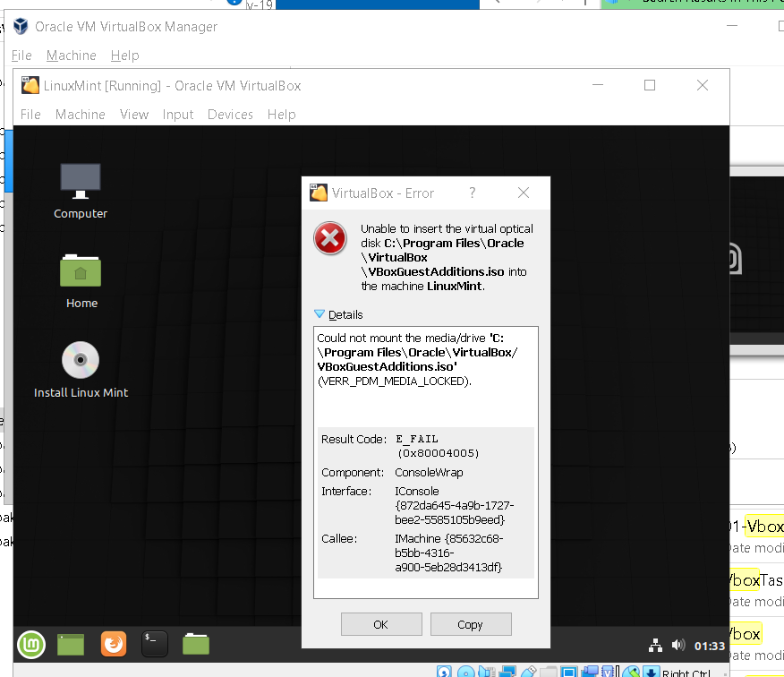Click the Right Ctrl host key label
The image size is (784, 677).
click(686, 673)
